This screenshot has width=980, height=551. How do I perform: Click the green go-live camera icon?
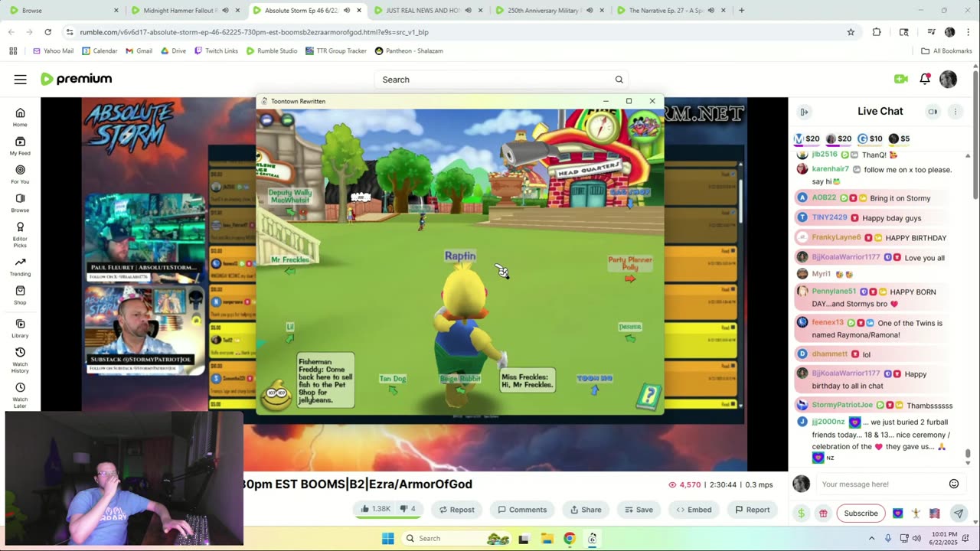click(x=900, y=79)
